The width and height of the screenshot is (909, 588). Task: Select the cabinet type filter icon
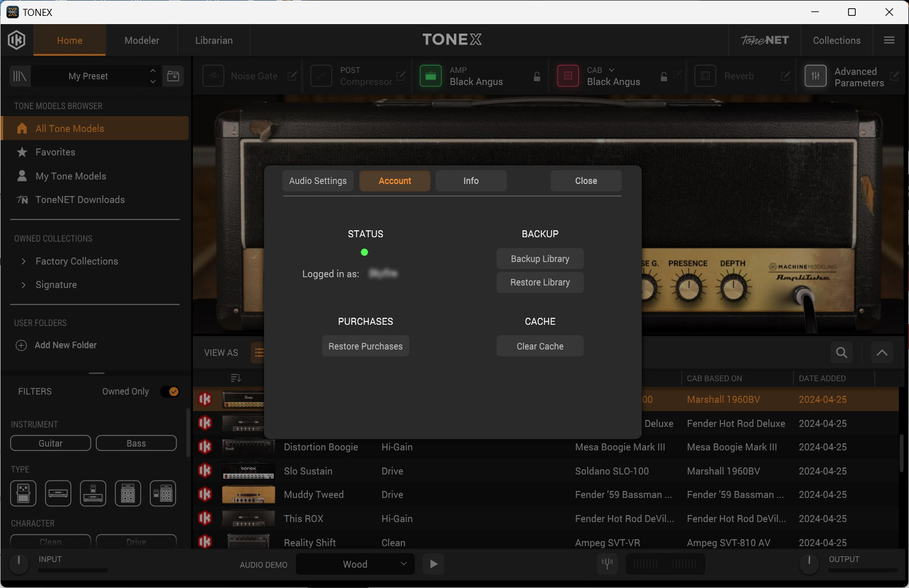pos(128,493)
